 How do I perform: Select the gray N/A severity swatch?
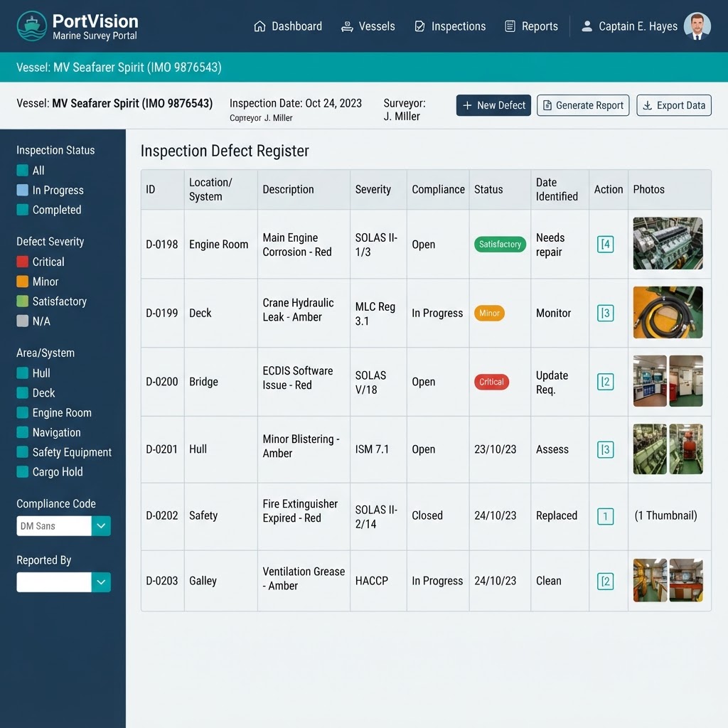point(22,321)
